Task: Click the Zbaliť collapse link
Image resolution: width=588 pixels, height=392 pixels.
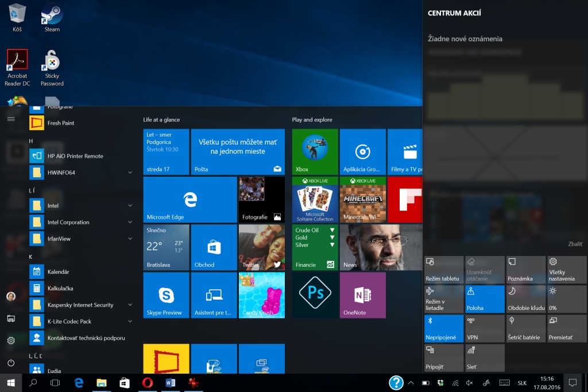Action: tap(575, 244)
